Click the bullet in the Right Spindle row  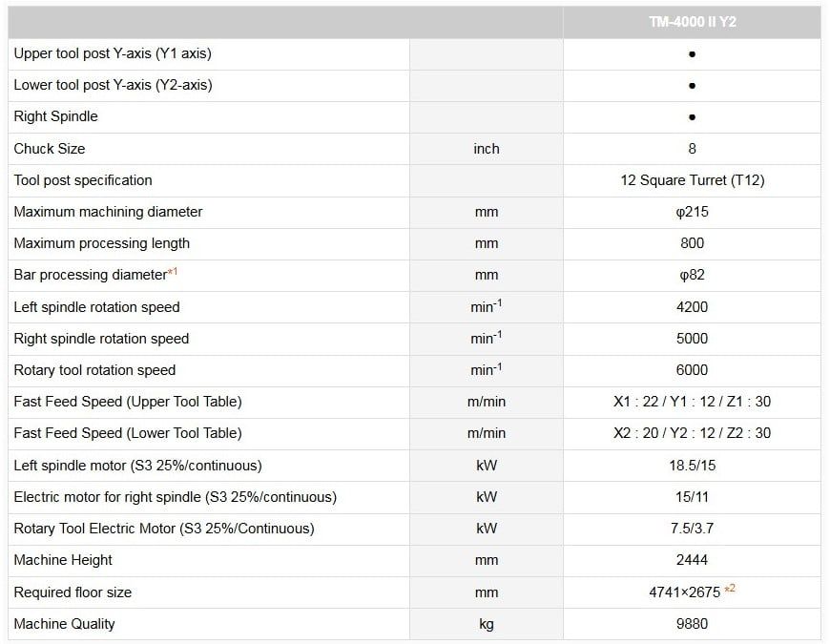pyautogui.click(x=692, y=117)
